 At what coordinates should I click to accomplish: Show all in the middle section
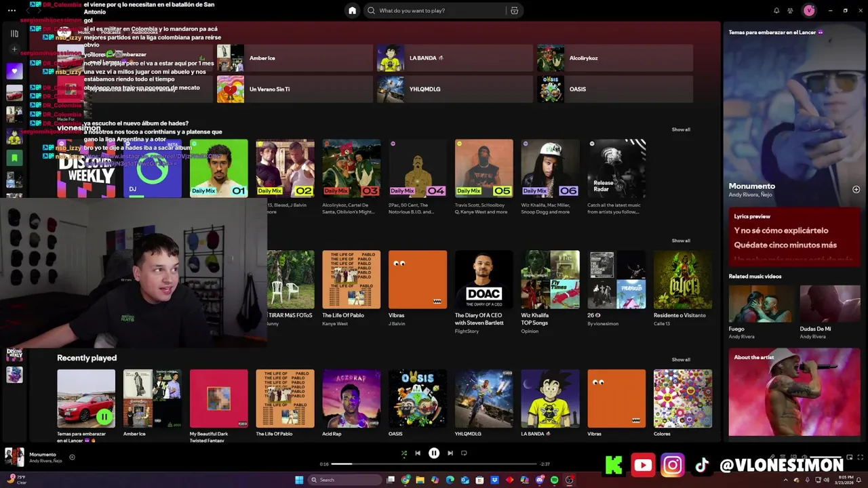coord(681,241)
